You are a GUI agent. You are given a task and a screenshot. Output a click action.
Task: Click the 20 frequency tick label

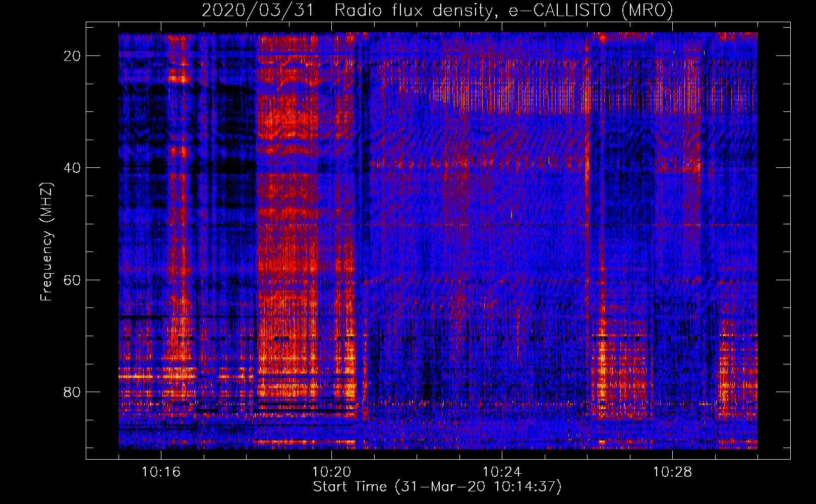(73, 56)
